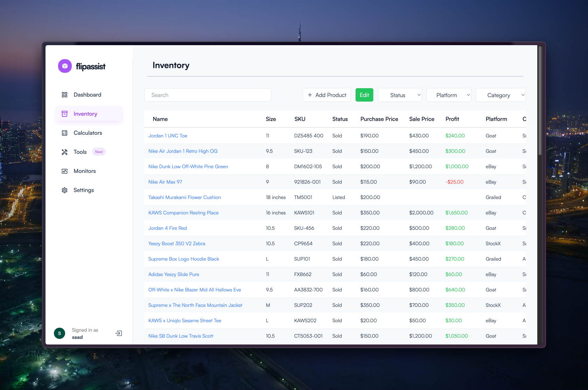Viewport: 588px width, 390px height.
Task: Click the plus icon in Add Product
Action: [x=310, y=95]
